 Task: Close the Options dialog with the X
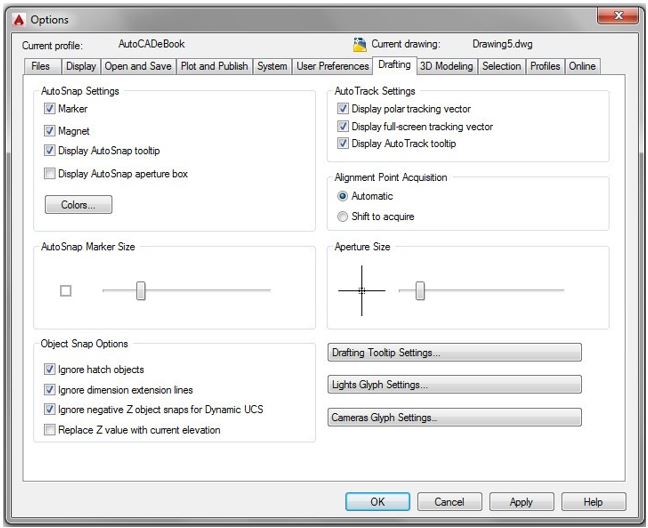point(618,16)
